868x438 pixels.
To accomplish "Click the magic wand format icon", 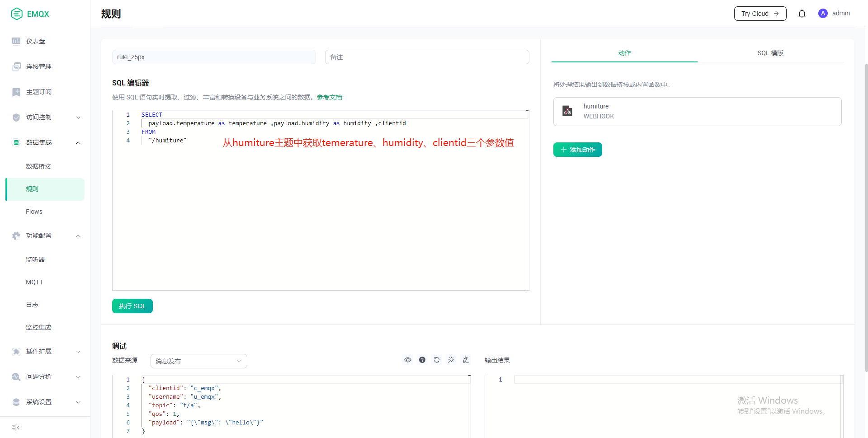I will [x=451, y=360].
